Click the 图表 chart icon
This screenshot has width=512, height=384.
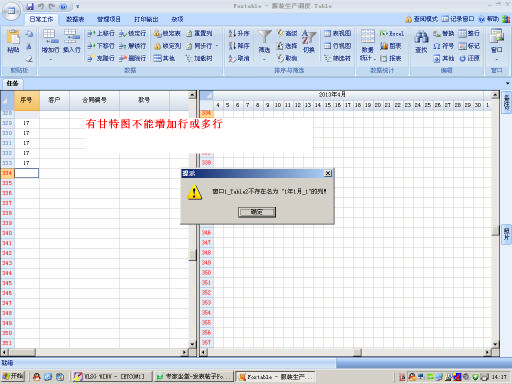pos(384,46)
